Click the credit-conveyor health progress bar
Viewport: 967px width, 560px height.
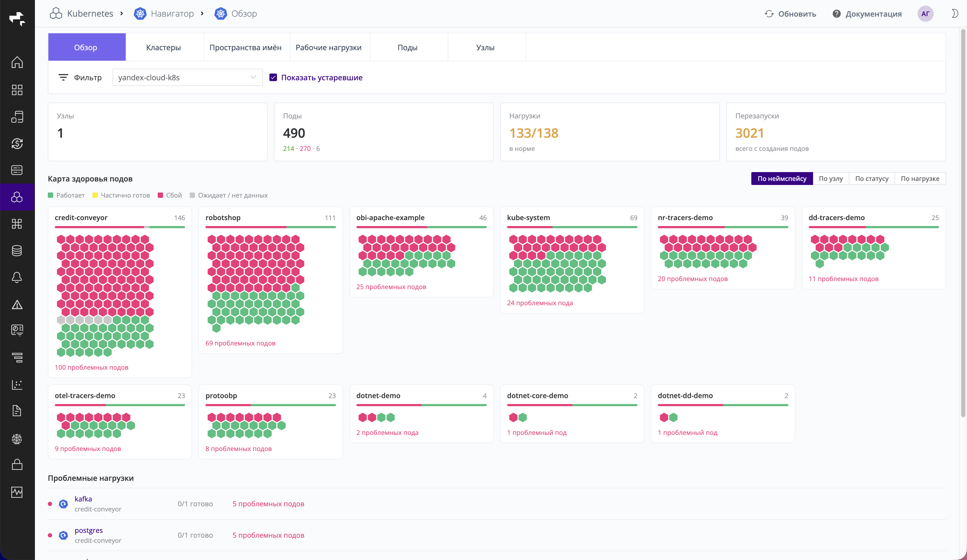point(120,227)
